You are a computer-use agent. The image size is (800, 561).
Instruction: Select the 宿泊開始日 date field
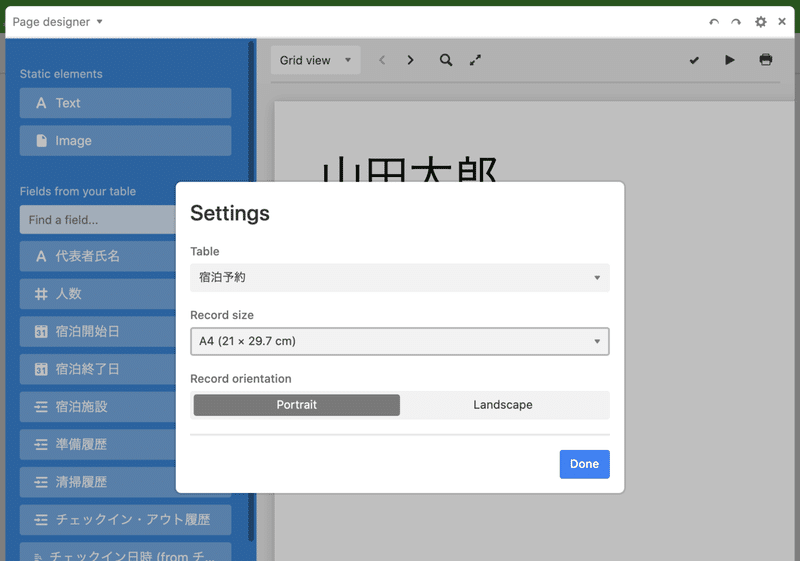(98, 332)
